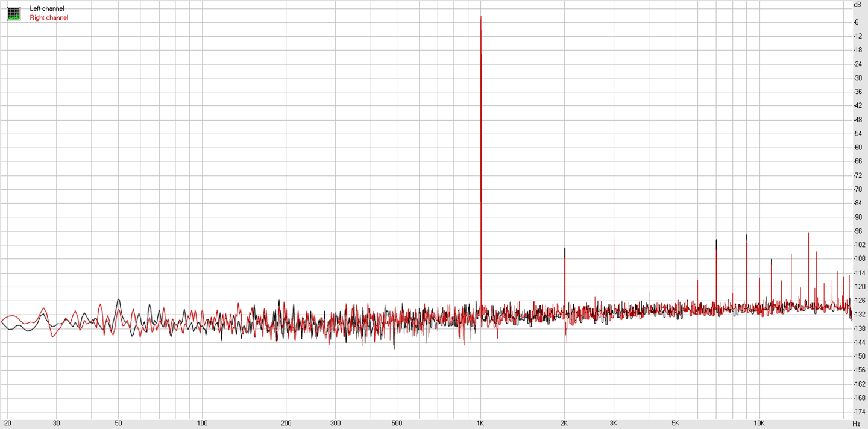Click the Hz unit label on the frequency axis
The image size is (868, 429).
[x=857, y=424]
